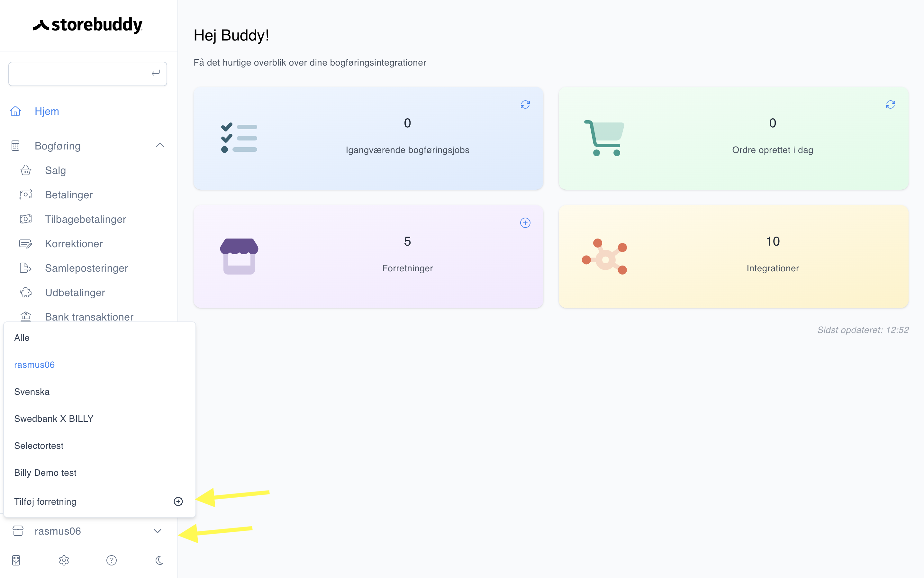Refresh the Igangværende bogføringsjobs card
The width and height of the screenshot is (924, 578).
pos(525,104)
